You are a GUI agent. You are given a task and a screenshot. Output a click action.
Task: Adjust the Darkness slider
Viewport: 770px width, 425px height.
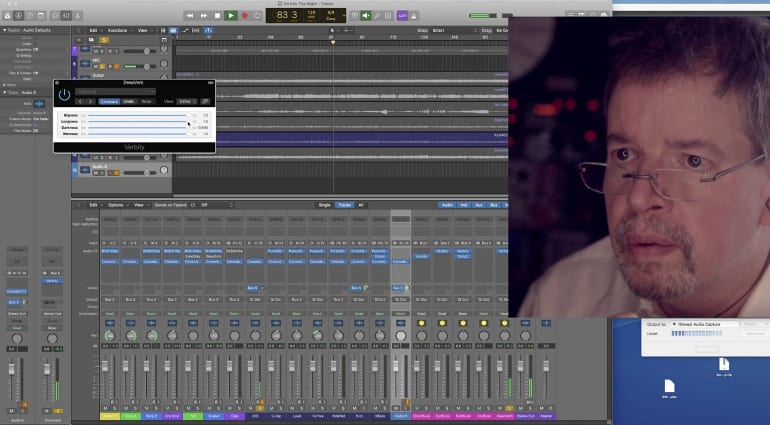click(x=138, y=128)
